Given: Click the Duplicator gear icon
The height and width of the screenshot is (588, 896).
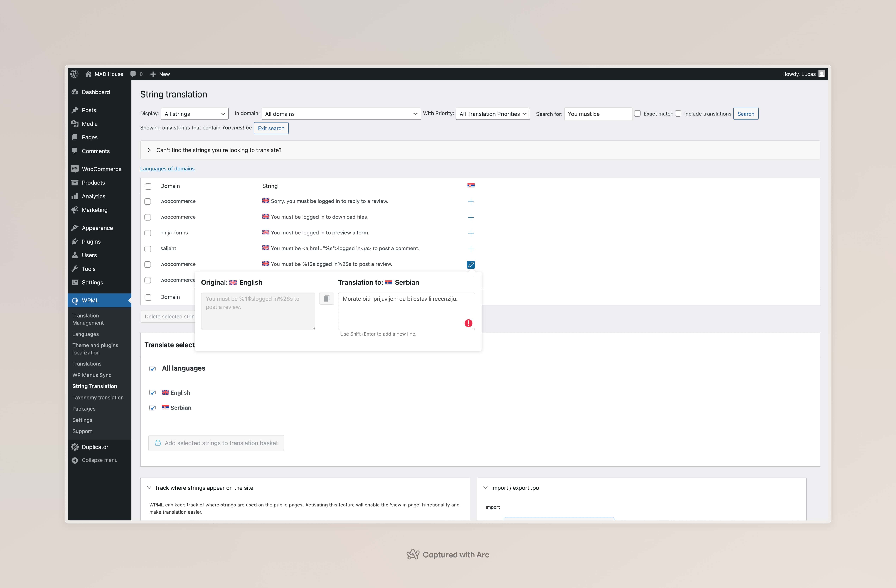Looking at the screenshot, I should pyautogui.click(x=74, y=447).
